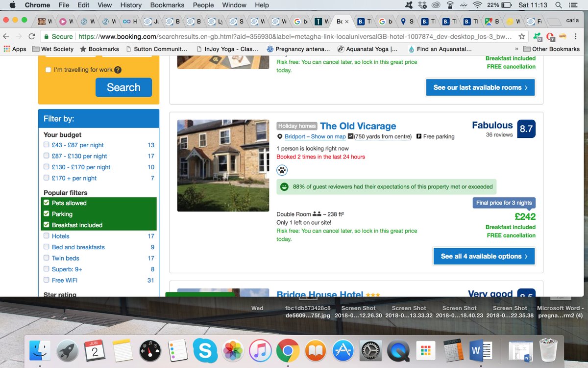The width and height of the screenshot is (588, 368).
Task: Check £87 - £130 per night budget
Action: click(47, 156)
